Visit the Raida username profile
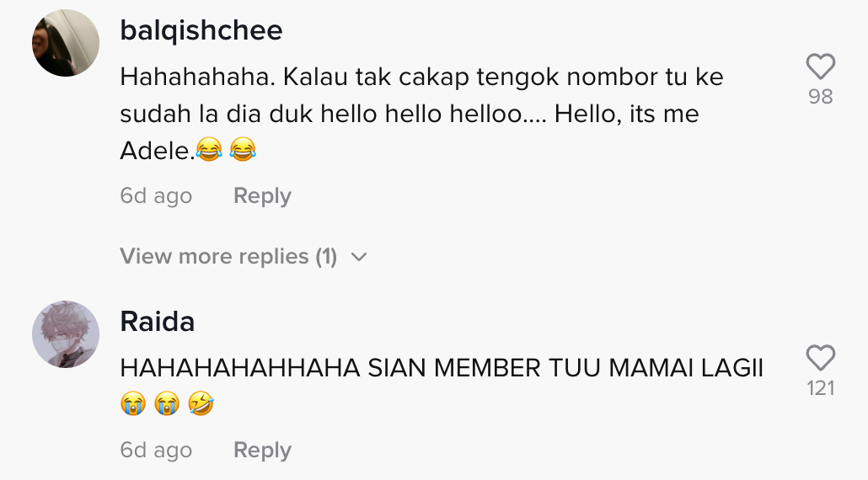This screenshot has height=480, width=868. coord(158,321)
